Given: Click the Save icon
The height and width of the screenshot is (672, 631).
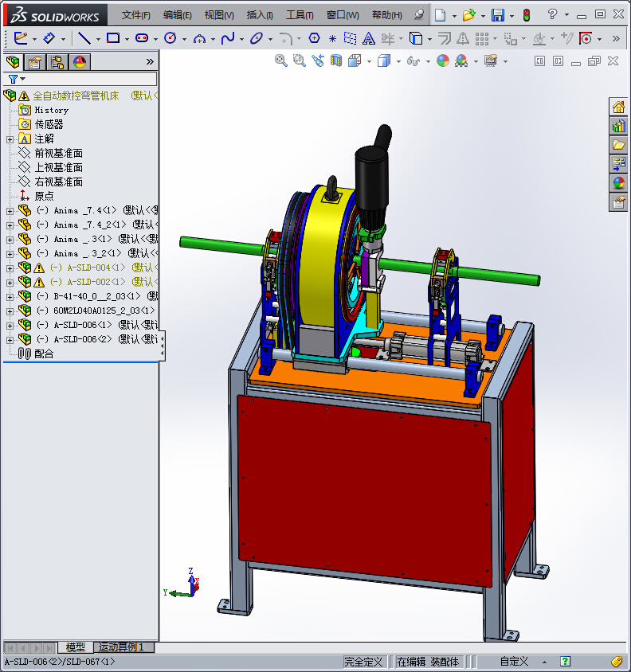Looking at the screenshot, I should coord(498,15).
